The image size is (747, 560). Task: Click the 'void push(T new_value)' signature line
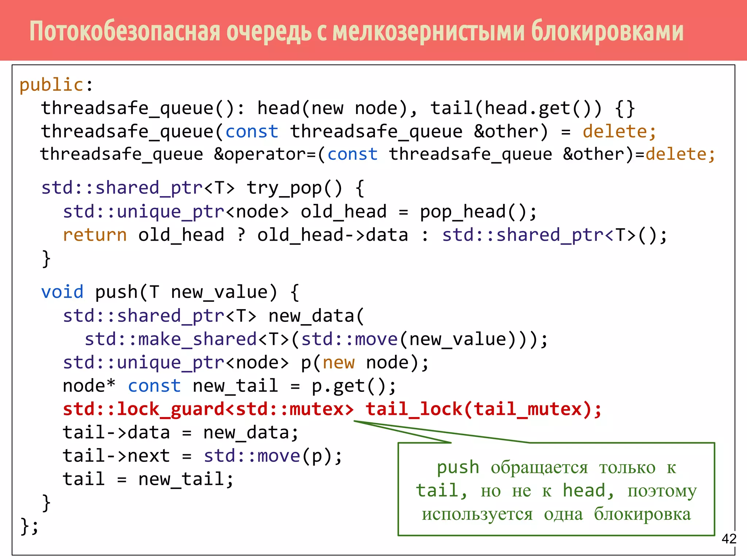(170, 292)
